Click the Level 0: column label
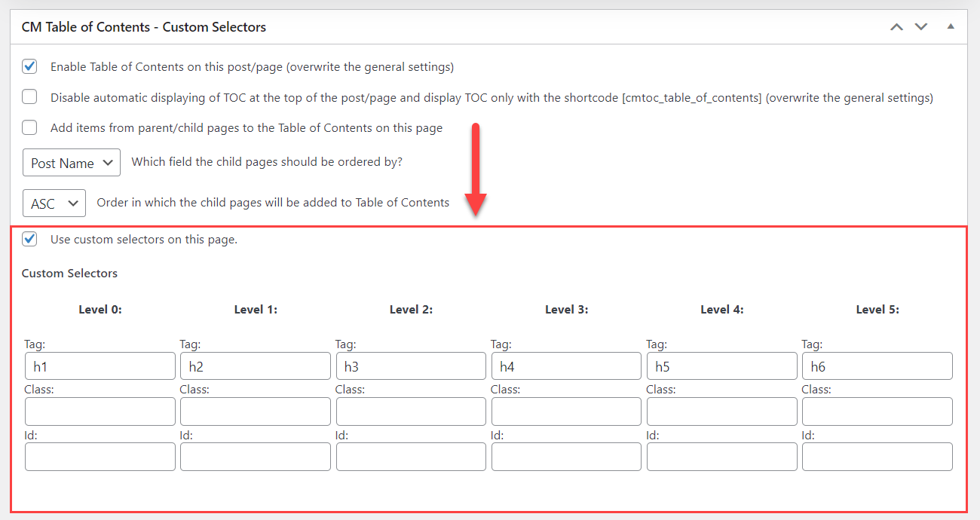Viewport: 980px width, 520px height. click(100, 309)
